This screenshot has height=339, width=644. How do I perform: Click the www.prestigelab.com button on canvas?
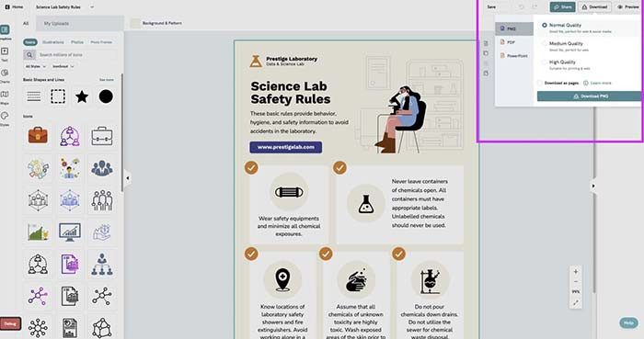point(286,147)
